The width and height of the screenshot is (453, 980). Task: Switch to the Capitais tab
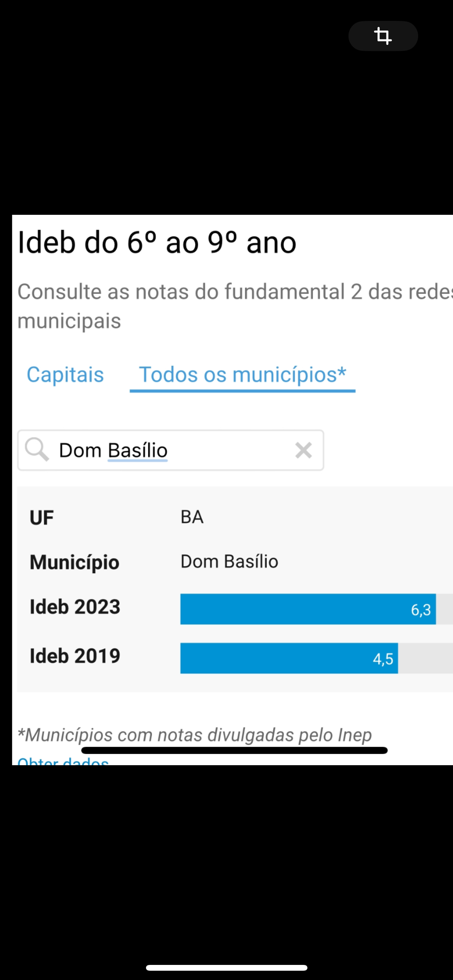[65, 375]
